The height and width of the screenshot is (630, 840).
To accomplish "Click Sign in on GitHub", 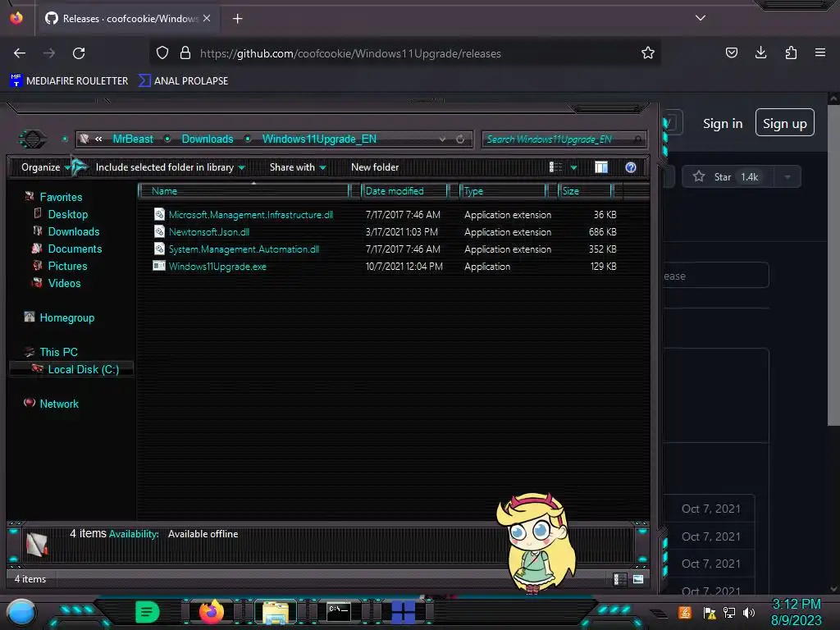I will tap(723, 124).
